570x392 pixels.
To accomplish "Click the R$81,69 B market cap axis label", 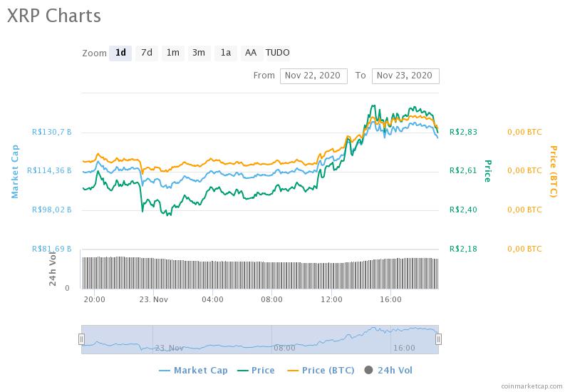I will (x=51, y=249).
